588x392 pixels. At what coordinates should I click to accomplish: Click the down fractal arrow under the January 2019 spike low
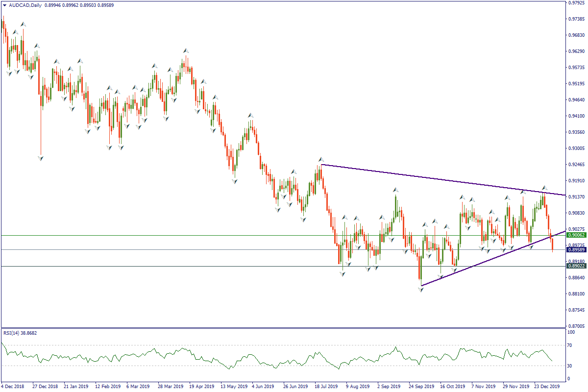(41, 158)
